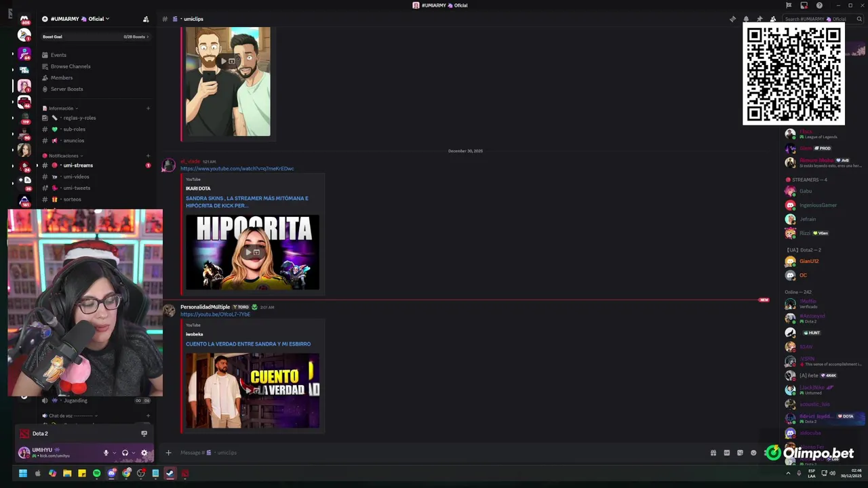Image resolution: width=868 pixels, height=488 pixels.
Task: Open notification settings bell icon
Action: (746, 19)
